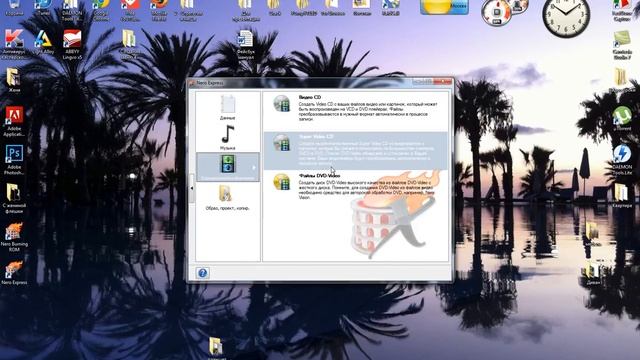
Task: Open the Recycle Bin (Корзина) icon
Action: (14, 7)
